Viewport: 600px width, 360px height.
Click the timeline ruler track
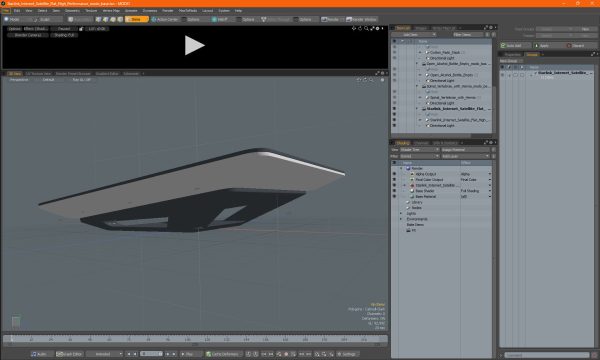pyautogui.click(x=195, y=339)
